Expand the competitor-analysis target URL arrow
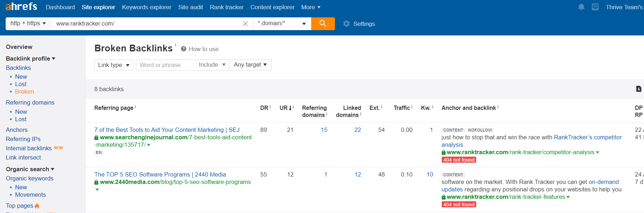 pyautogui.click(x=598, y=152)
